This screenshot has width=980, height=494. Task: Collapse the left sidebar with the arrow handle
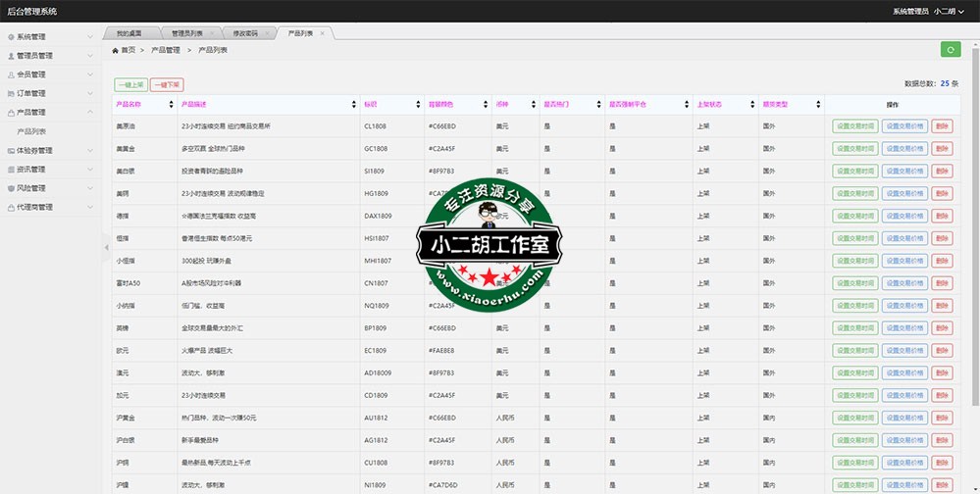[x=106, y=247]
